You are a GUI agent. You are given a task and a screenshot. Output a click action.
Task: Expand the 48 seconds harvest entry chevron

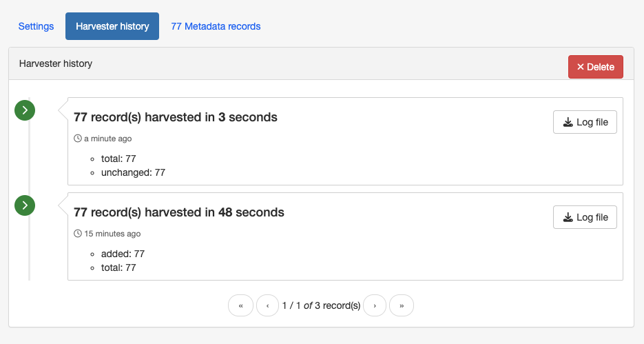click(25, 205)
